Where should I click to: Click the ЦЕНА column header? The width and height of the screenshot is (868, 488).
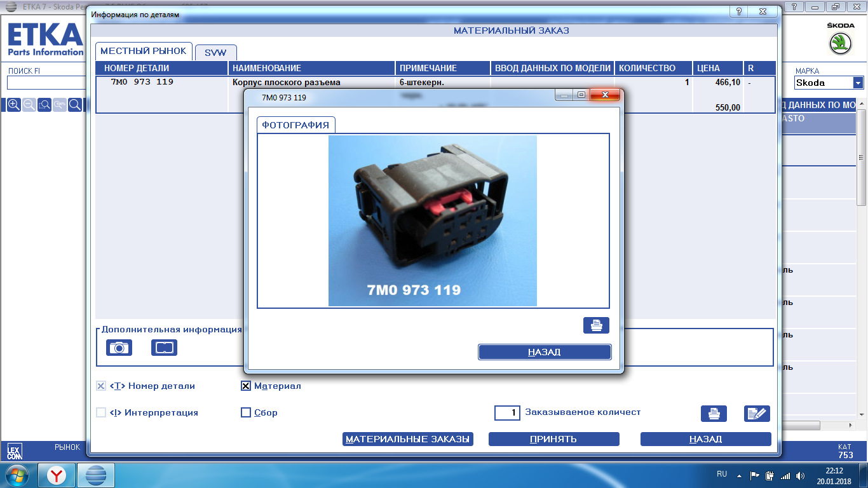point(717,68)
